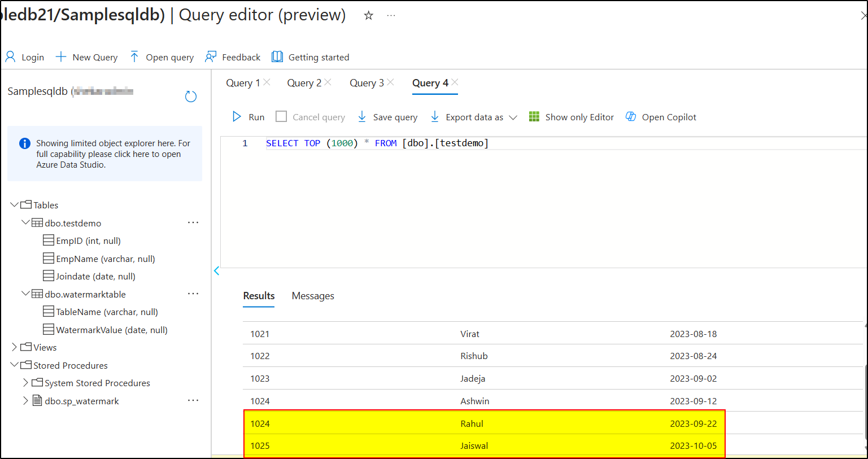The height and width of the screenshot is (459, 868).
Task: Favorite the page with the star icon
Action: tap(369, 15)
